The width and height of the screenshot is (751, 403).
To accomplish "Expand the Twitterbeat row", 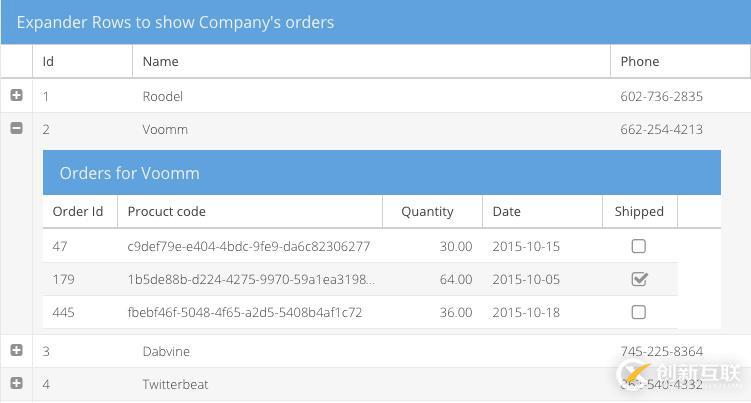I will [17, 383].
